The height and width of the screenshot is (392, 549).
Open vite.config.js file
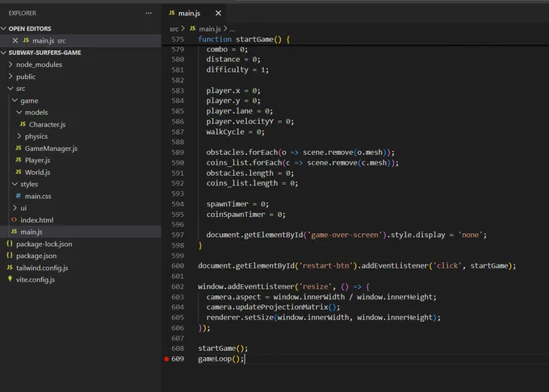36,280
